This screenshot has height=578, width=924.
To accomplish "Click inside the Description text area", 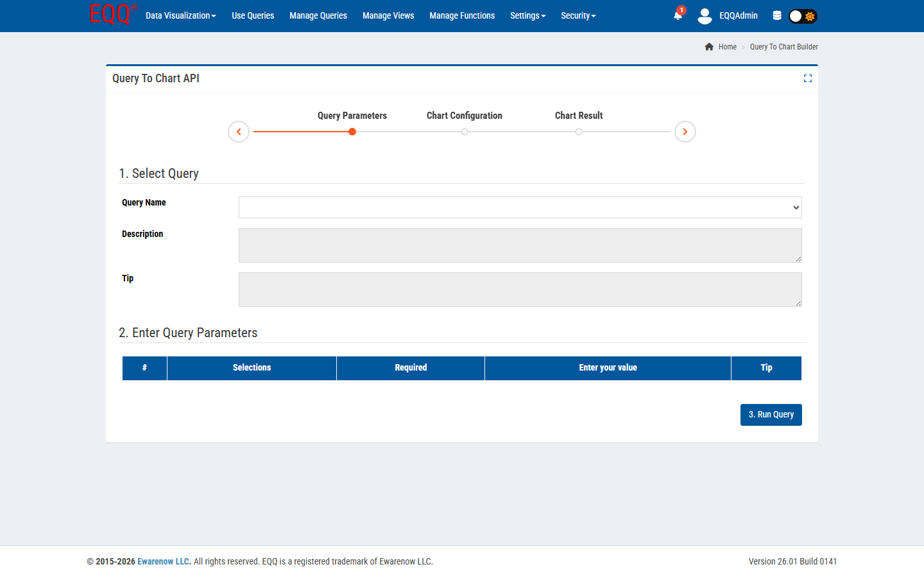I will [520, 245].
